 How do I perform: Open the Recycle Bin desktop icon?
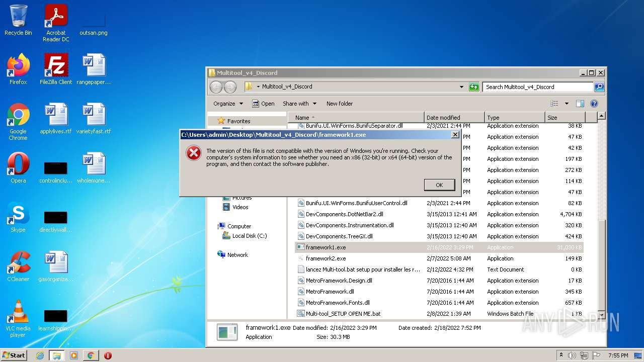[18, 20]
